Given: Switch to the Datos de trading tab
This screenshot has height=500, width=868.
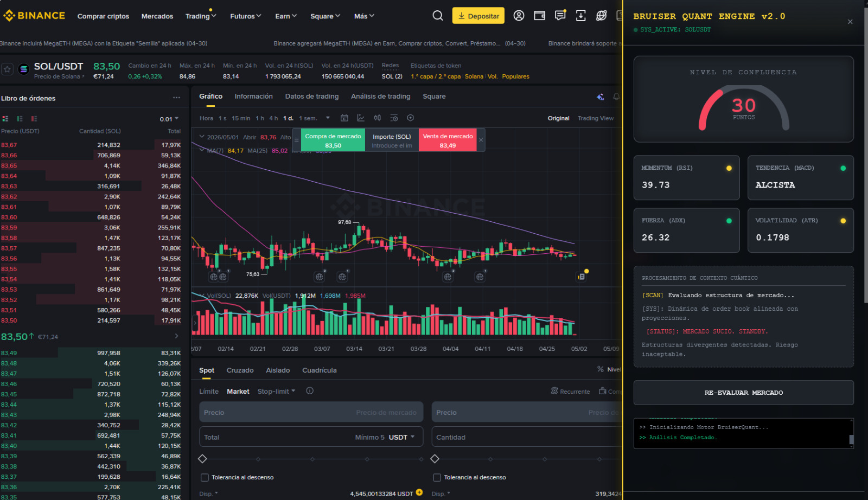Looking at the screenshot, I should tap(312, 97).
